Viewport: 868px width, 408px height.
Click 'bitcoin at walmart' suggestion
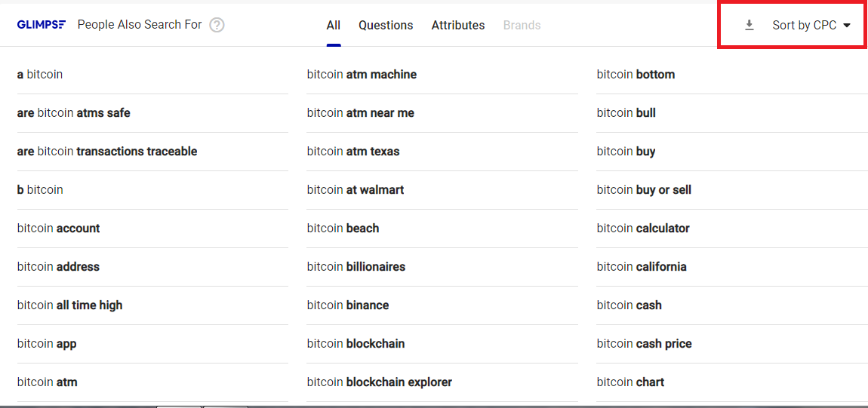click(356, 190)
